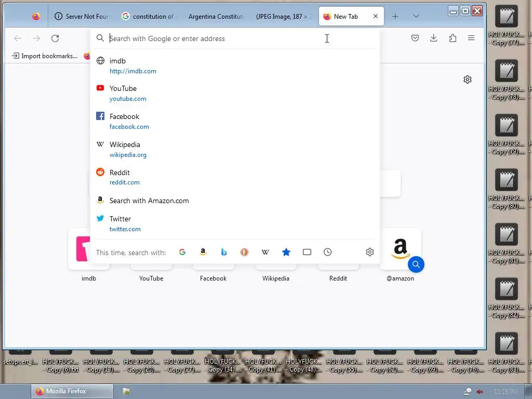Select the New Tab tab
This screenshot has width=532, height=399.
pos(351,16)
